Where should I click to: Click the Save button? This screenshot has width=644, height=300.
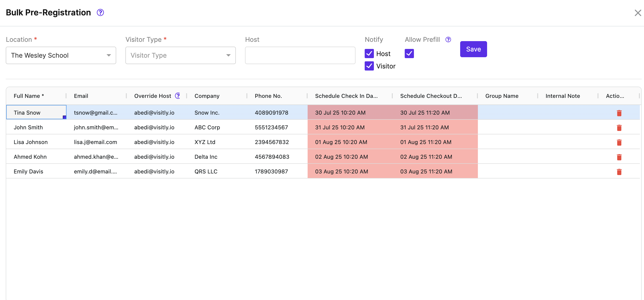pos(473,49)
